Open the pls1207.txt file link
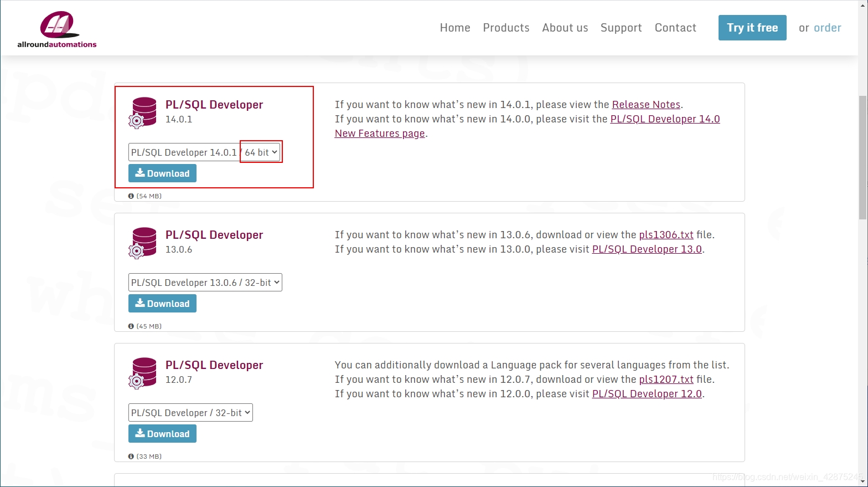 (666, 380)
